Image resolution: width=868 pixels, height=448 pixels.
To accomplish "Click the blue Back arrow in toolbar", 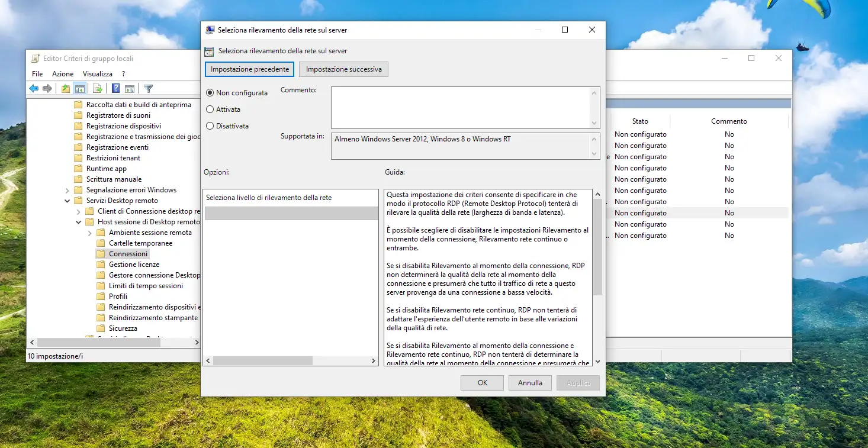I will 34,89.
